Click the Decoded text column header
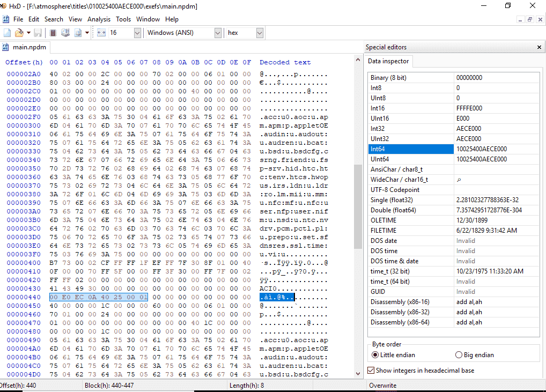The width and height of the screenshot is (546, 392). point(285,62)
